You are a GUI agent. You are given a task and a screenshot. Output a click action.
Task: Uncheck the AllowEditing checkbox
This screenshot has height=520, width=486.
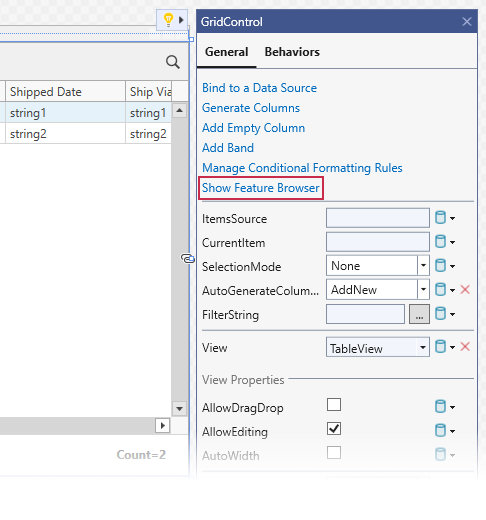(x=334, y=429)
